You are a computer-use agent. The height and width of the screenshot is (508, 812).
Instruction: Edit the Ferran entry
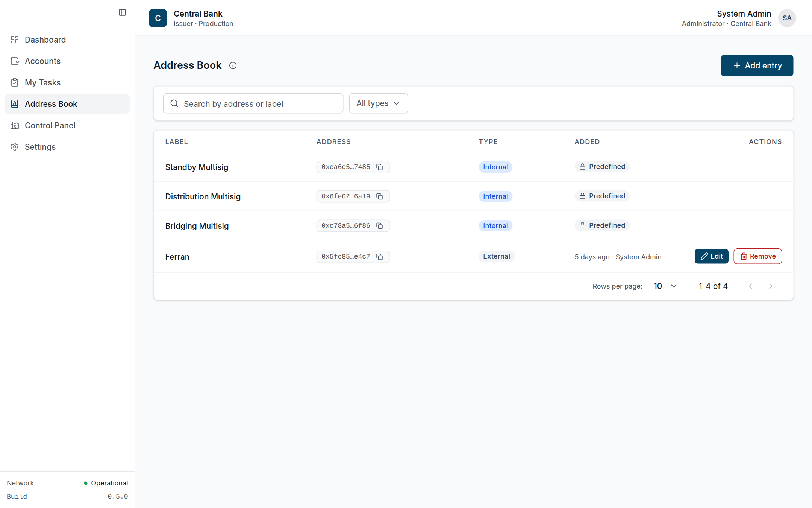[711, 256]
